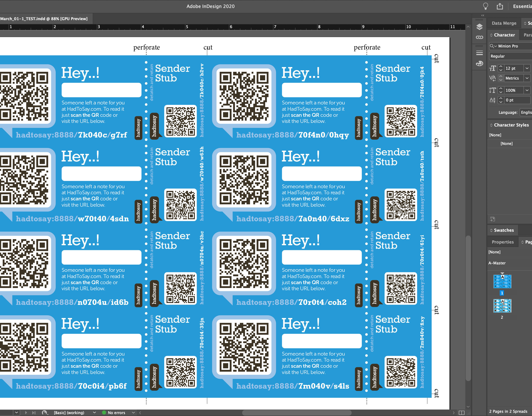
Task: Click the Share document icon
Action: pyautogui.click(x=499, y=6)
